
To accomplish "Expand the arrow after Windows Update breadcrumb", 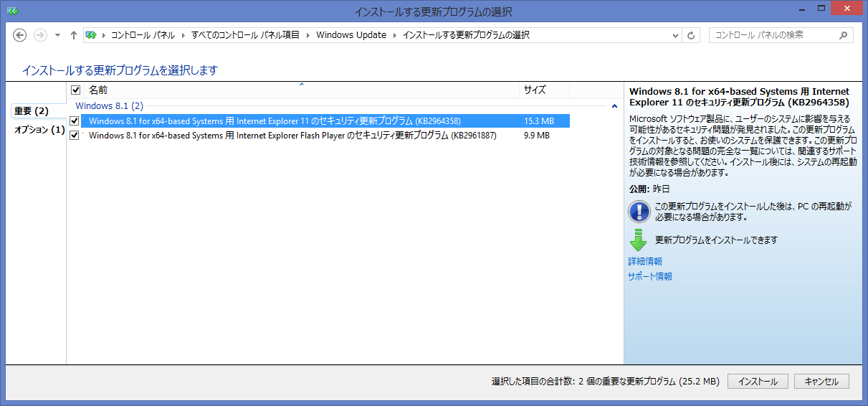I will [x=395, y=35].
